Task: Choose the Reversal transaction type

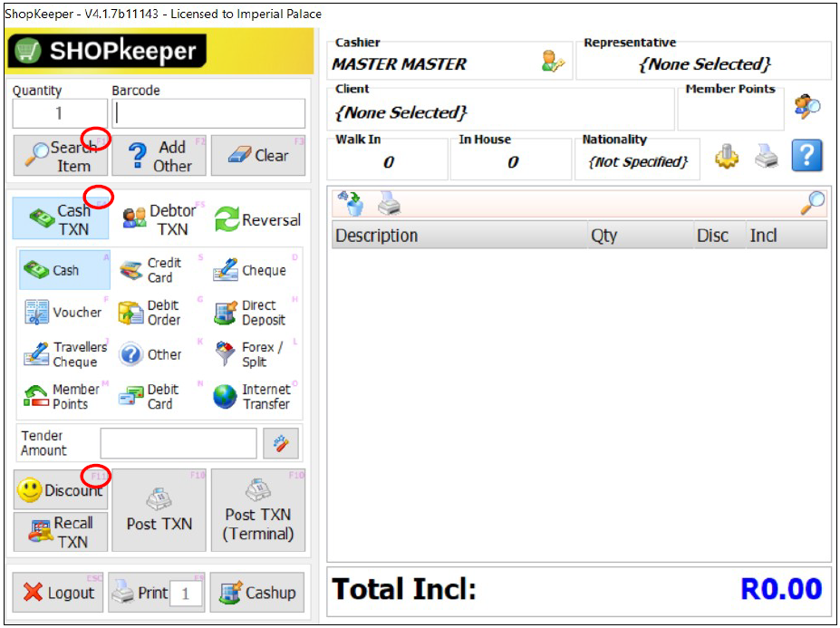Action: pos(258,219)
